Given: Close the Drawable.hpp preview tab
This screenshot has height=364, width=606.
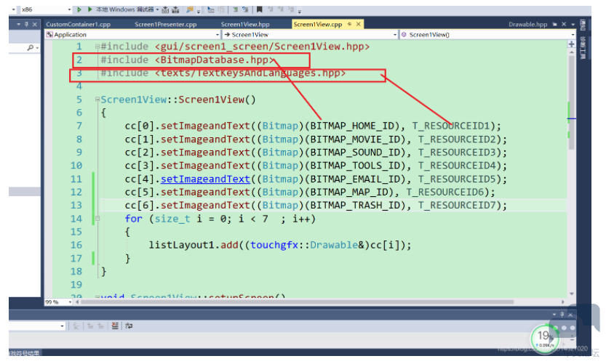Looking at the screenshot, I should pyautogui.click(x=564, y=24).
